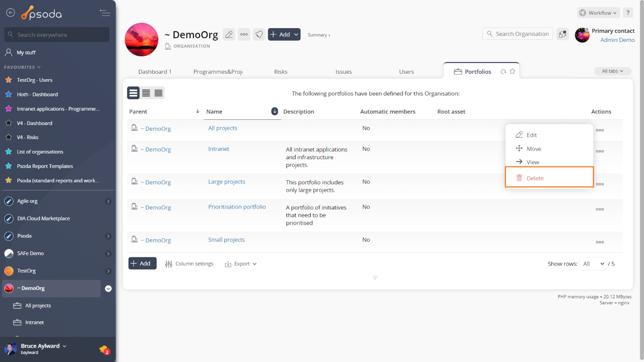Click the notifications badge icon in sidebar footer

point(104,350)
